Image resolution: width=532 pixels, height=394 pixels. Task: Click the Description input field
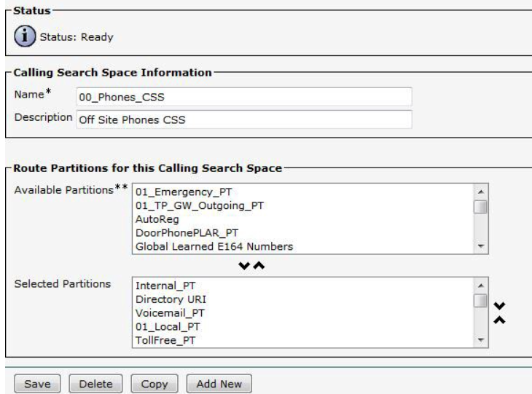tap(244, 119)
